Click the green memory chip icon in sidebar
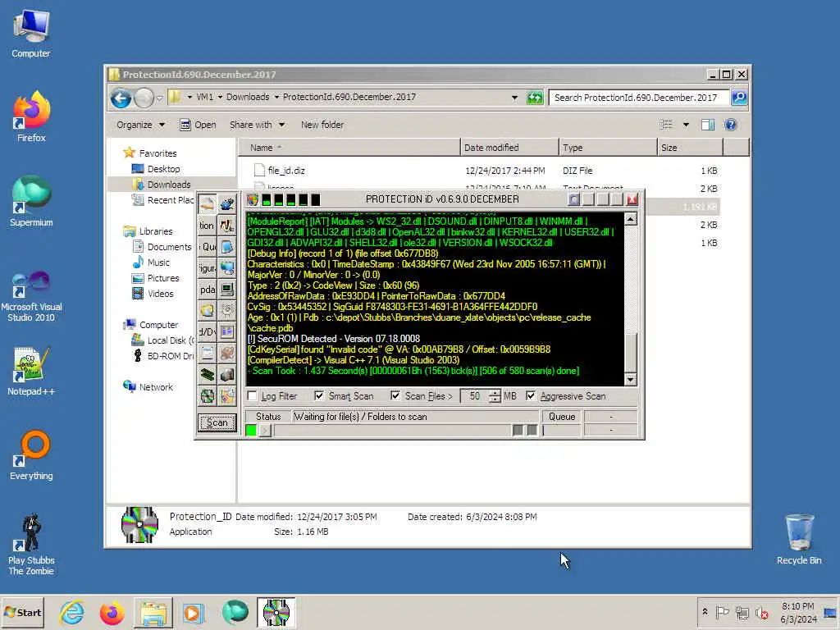Image resolution: width=840 pixels, height=630 pixels. point(208,375)
